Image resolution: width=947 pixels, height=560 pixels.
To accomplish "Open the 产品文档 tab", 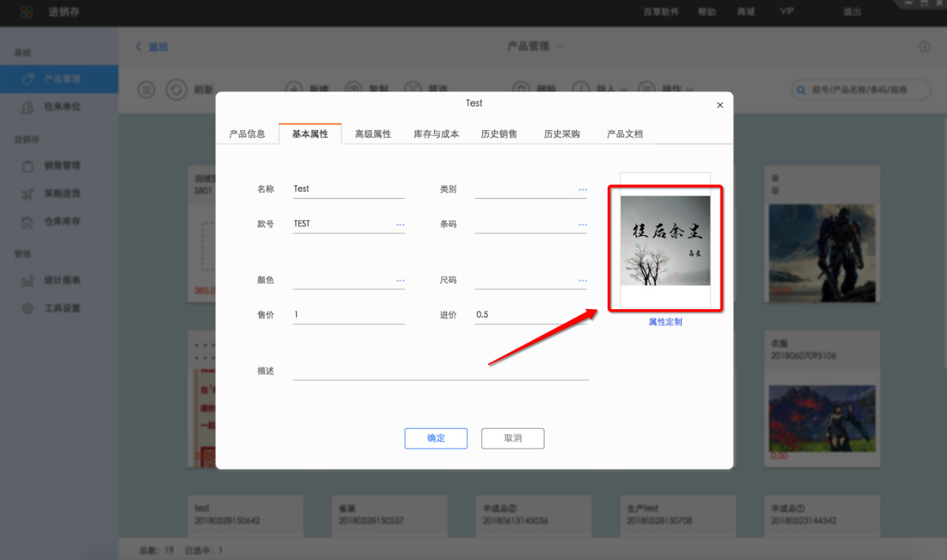I will 625,134.
